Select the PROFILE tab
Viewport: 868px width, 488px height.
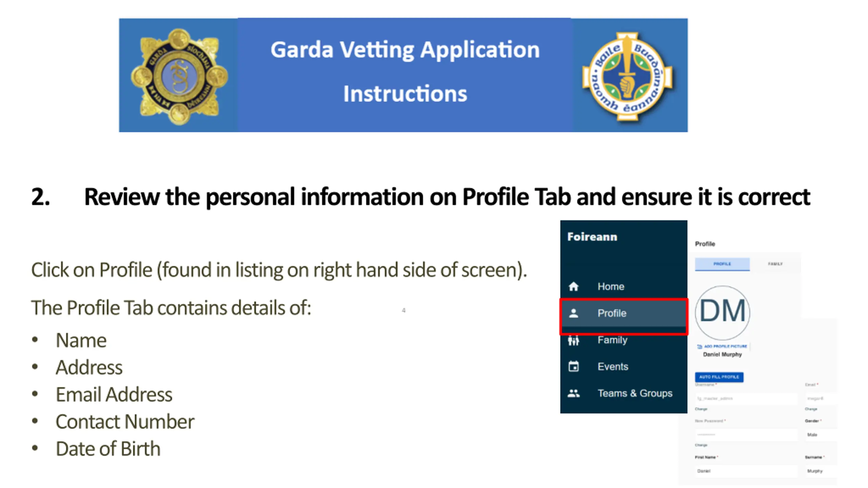click(722, 264)
